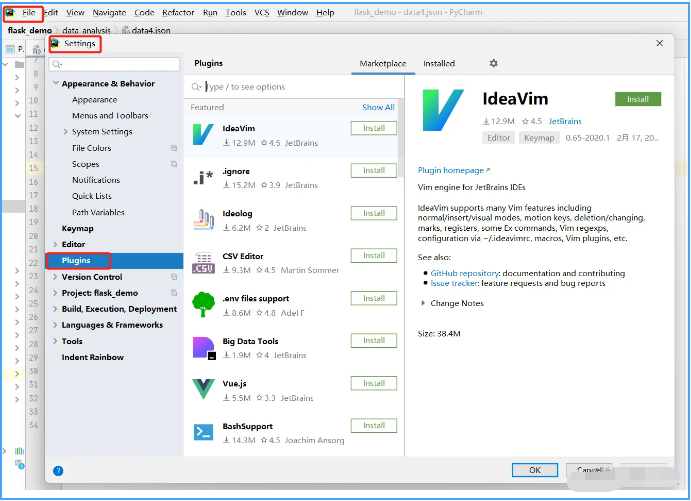Click the JetBrains vendor link
The height and width of the screenshot is (501, 691).
pos(565,121)
